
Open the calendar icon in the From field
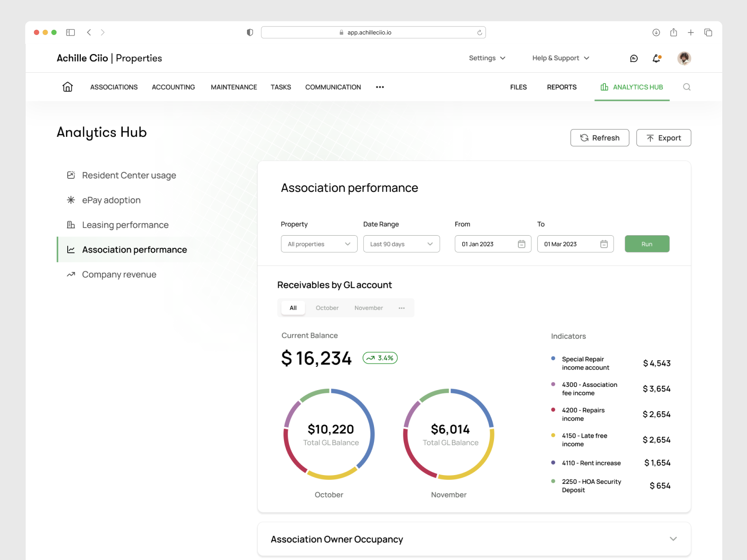pyautogui.click(x=521, y=244)
